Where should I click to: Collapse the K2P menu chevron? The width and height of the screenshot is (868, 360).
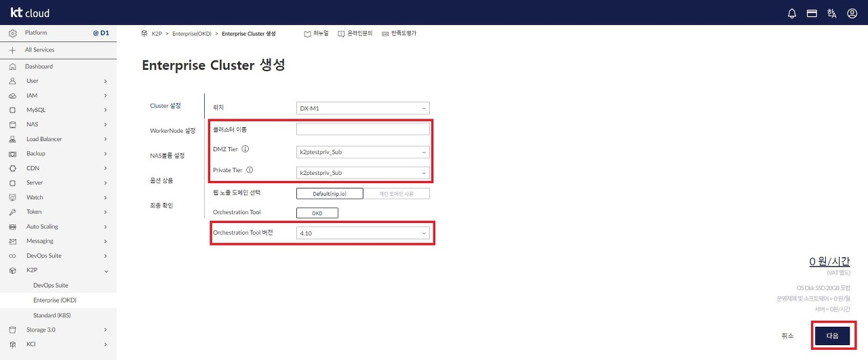106,271
